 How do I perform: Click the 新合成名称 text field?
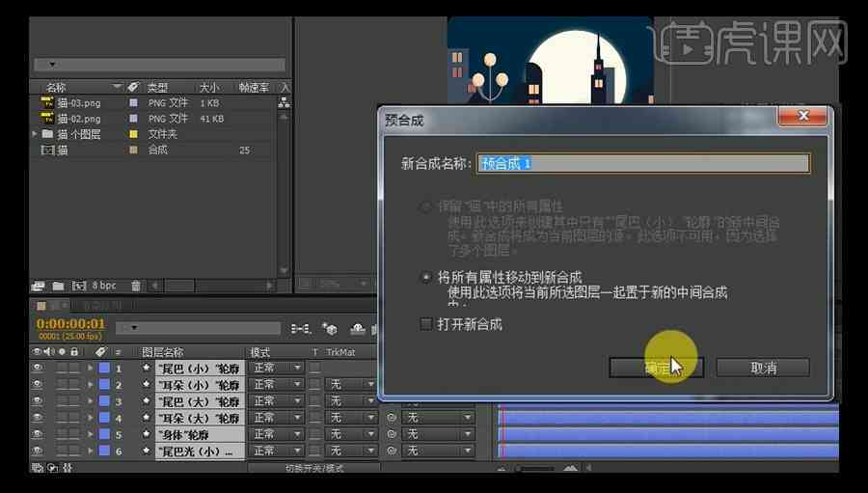pyautogui.click(x=642, y=163)
